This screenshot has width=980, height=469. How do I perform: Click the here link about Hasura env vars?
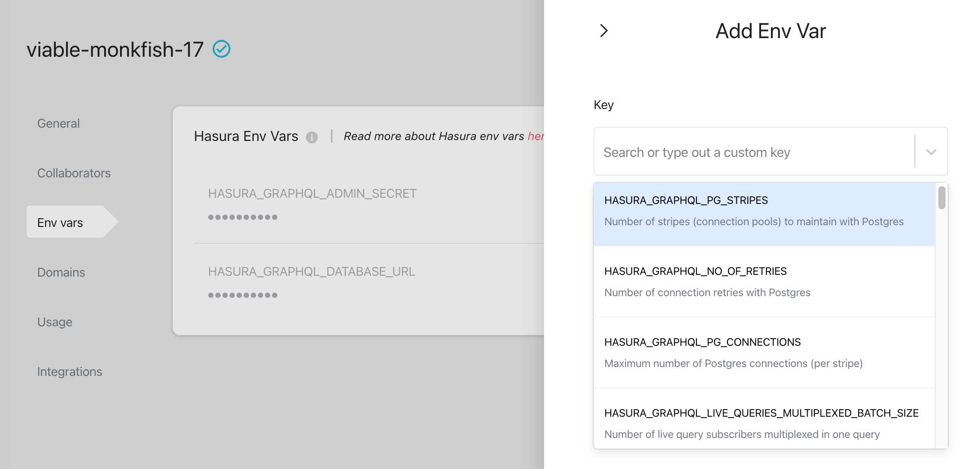(x=537, y=136)
